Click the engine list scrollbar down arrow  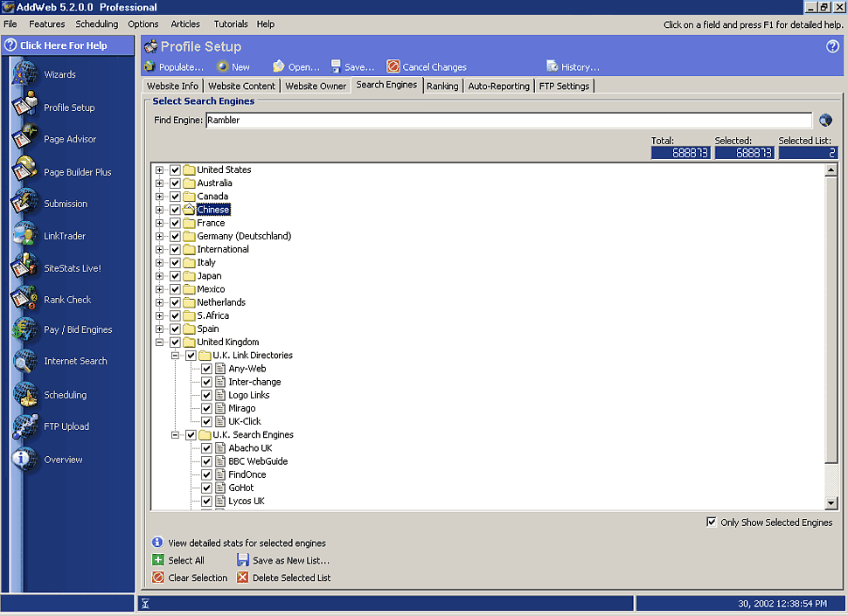(831, 503)
